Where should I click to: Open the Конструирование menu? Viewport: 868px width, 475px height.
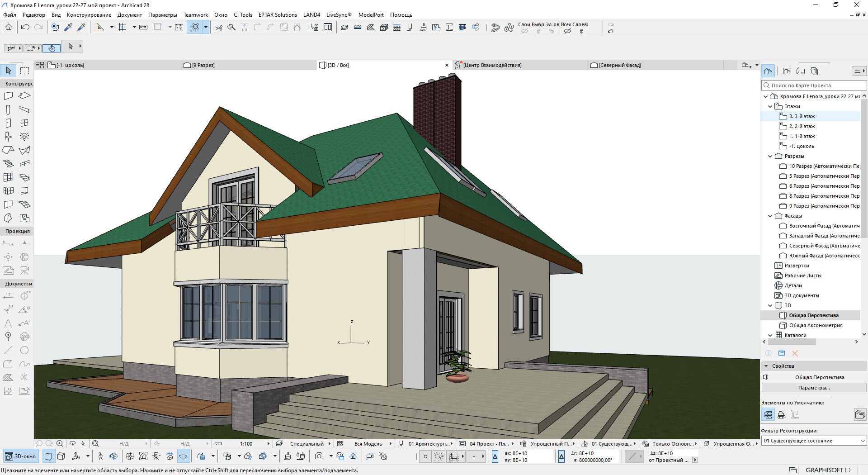pos(89,15)
